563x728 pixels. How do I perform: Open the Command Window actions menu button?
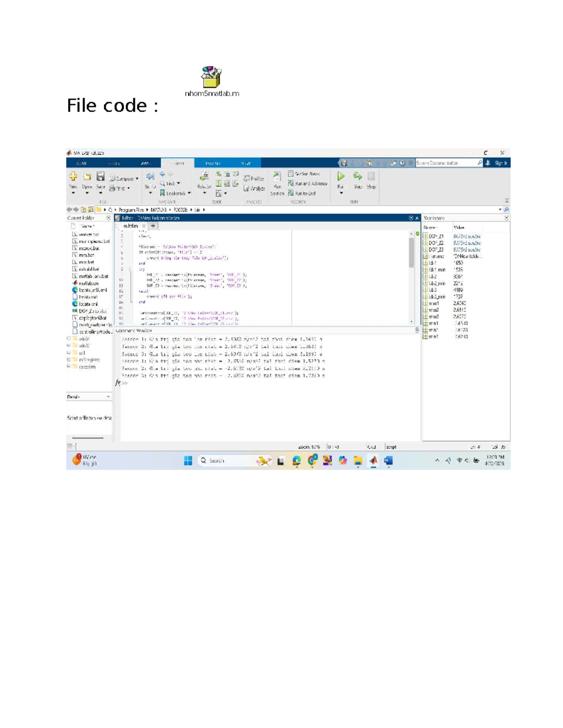(417, 330)
